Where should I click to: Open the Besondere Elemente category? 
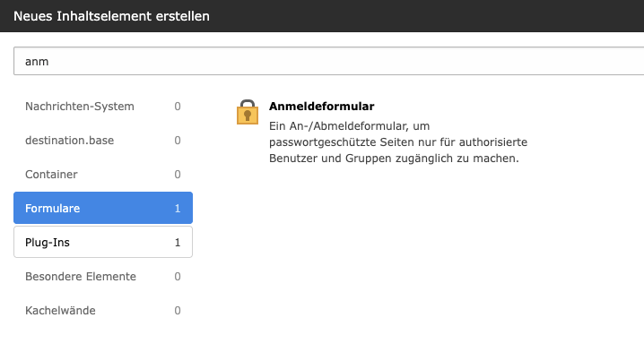tap(103, 277)
